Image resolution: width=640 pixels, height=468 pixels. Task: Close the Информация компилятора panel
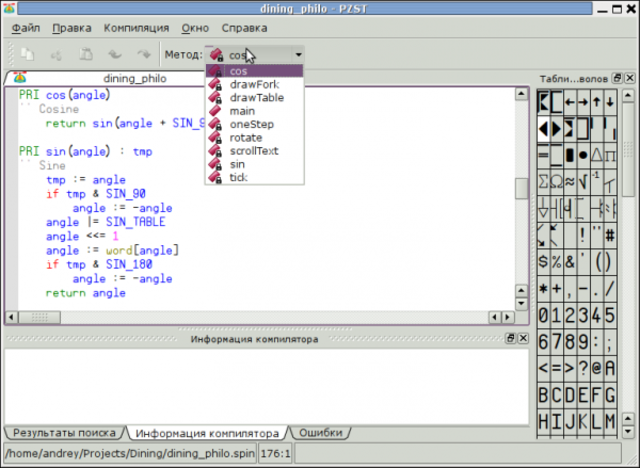tap(523, 338)
